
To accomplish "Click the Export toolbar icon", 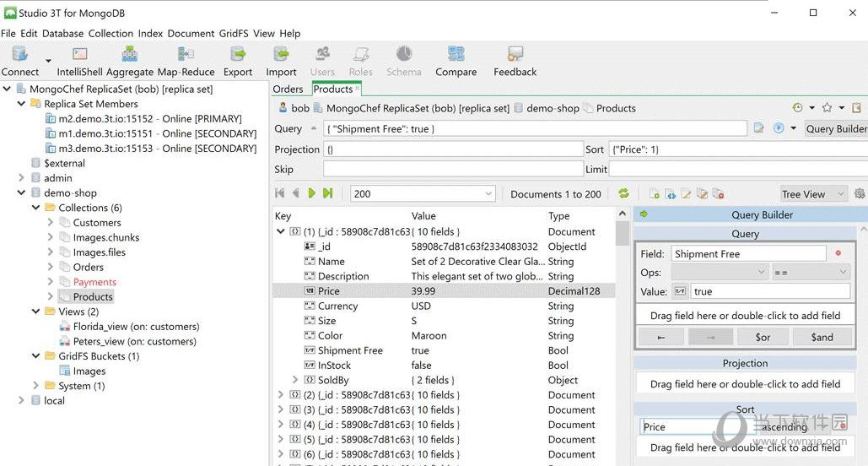I will point(238,54).
